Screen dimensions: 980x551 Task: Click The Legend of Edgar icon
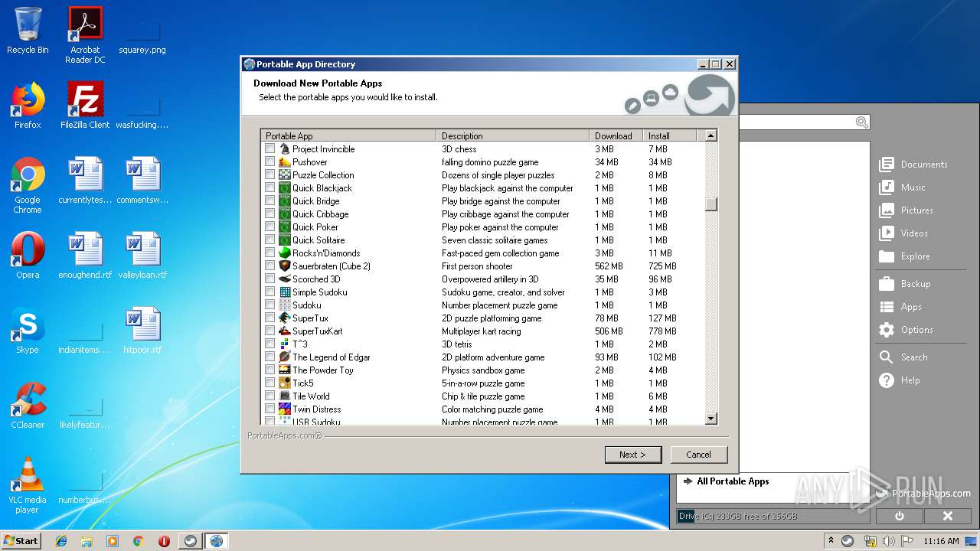tap(285, 357)
